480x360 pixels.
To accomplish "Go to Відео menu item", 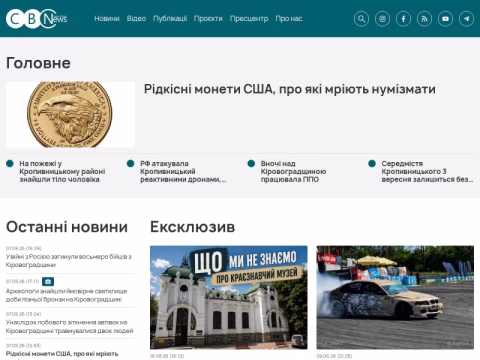I will click(x=136, y=19).
